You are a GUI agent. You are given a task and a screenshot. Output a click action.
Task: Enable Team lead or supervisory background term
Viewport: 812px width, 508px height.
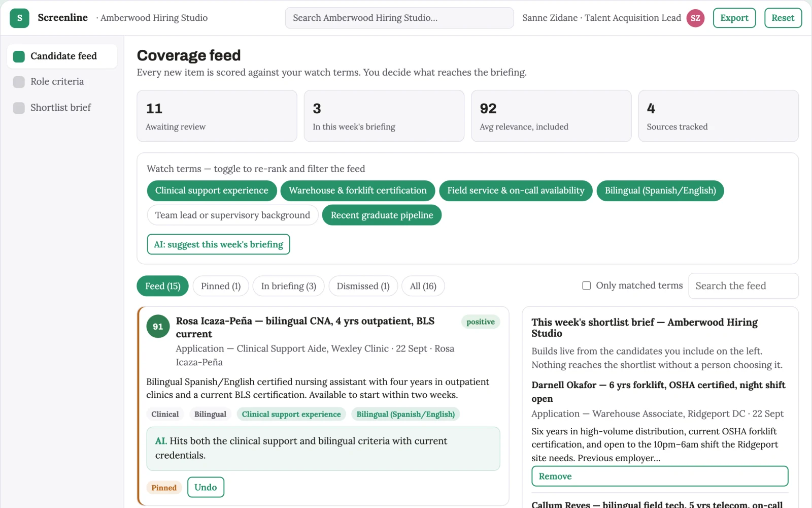click(232, 215)
